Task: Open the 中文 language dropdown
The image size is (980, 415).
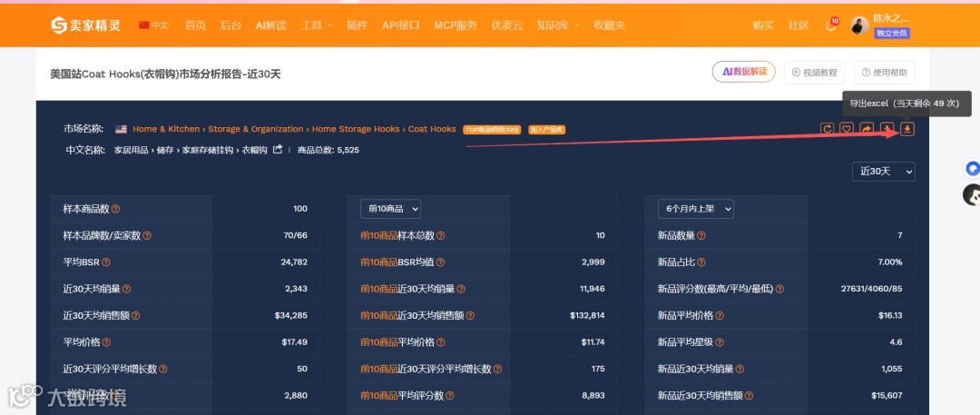Action: (x=154, y=25)
